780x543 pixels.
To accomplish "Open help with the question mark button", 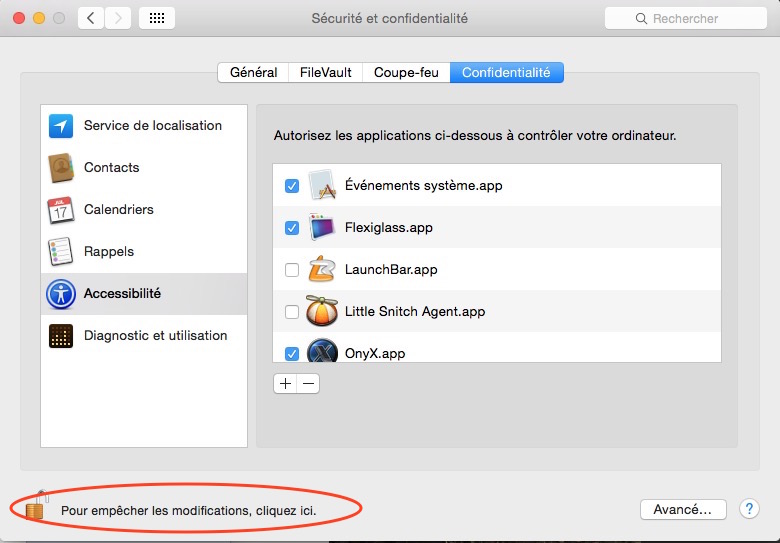I will (749, 509).
